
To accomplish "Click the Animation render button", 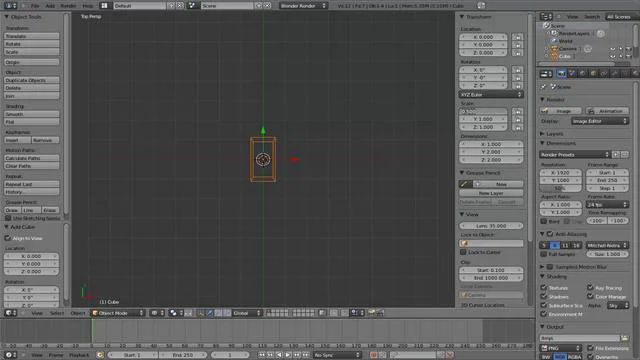I will point(607,111).
